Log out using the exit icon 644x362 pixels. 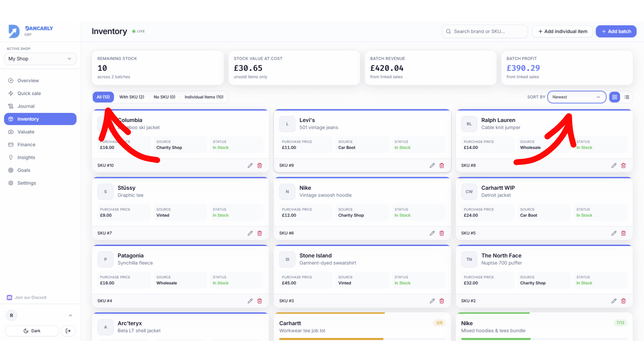[68, 331]
